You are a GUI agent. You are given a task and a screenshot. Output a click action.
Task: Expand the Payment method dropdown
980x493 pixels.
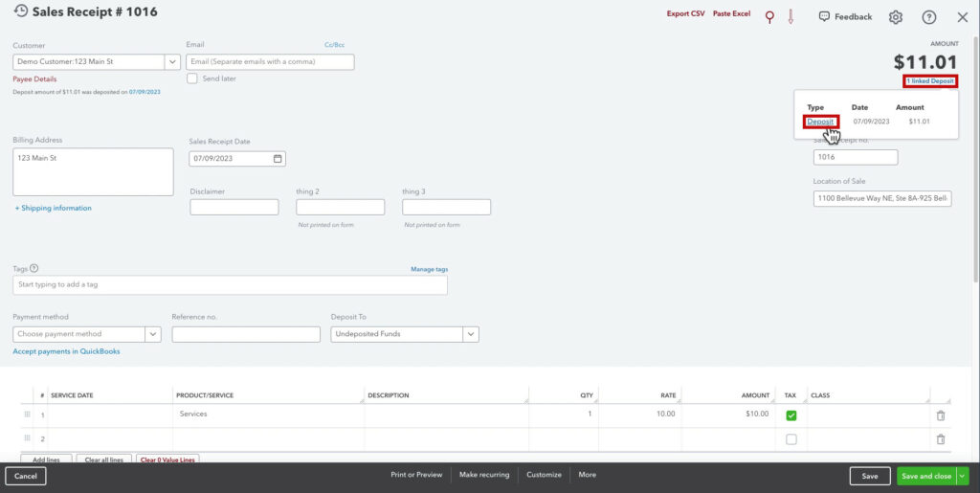[x=152, y=334]
